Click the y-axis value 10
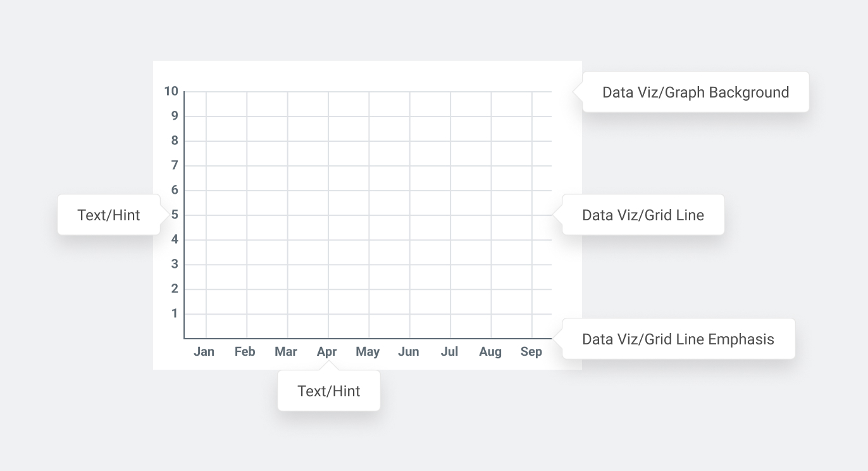The width and height of the screenshot is (868, 471). [x=171, y=91]
